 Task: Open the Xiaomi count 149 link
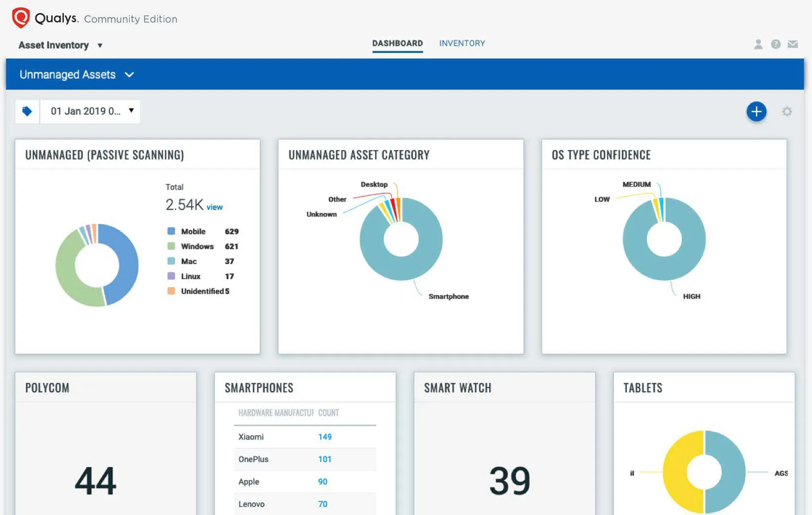point(325,437)
